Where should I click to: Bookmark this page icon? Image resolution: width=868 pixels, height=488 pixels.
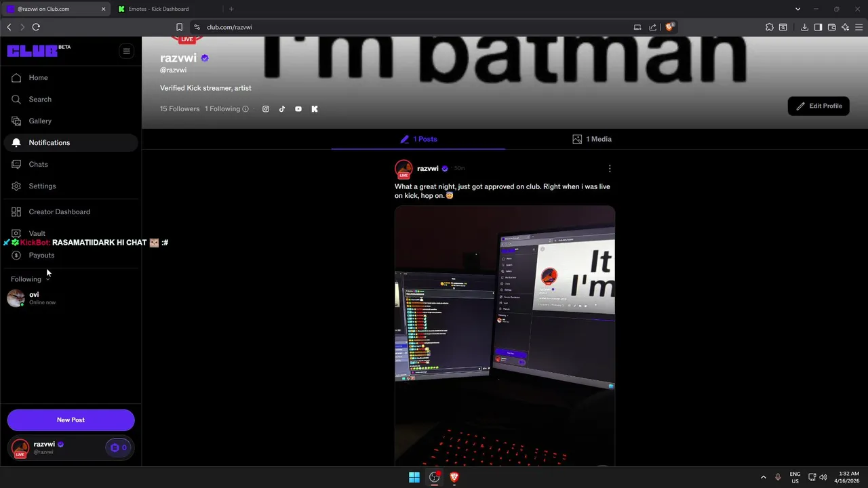tap(179, 27)
